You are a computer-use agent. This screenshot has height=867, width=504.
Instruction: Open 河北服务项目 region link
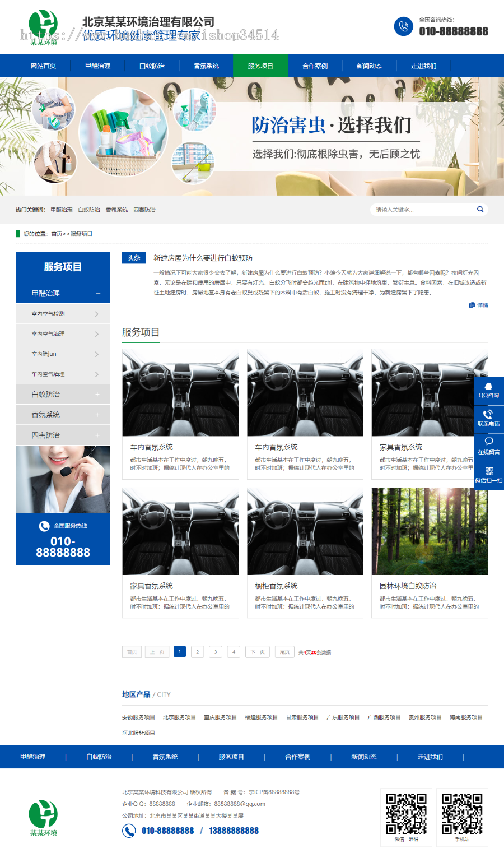[138, 733]
